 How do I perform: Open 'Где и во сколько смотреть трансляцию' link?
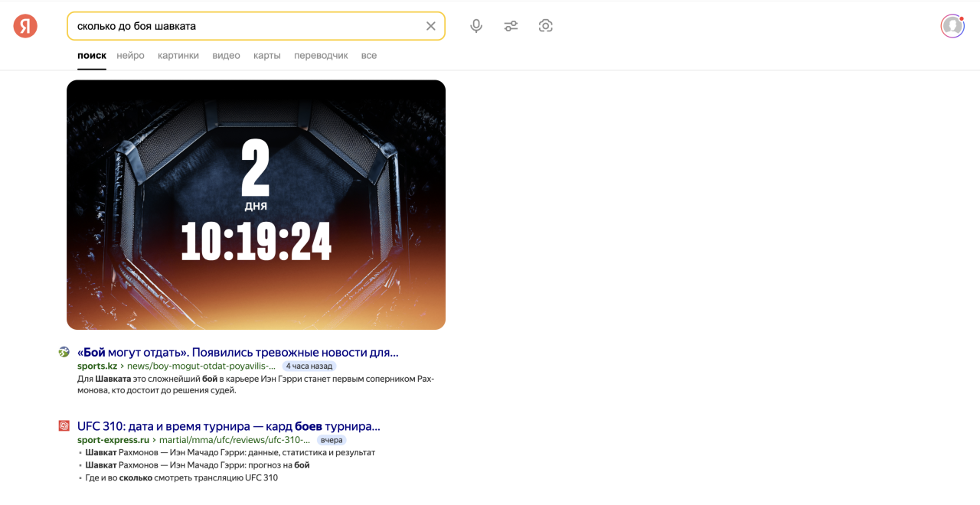point(181,478)
